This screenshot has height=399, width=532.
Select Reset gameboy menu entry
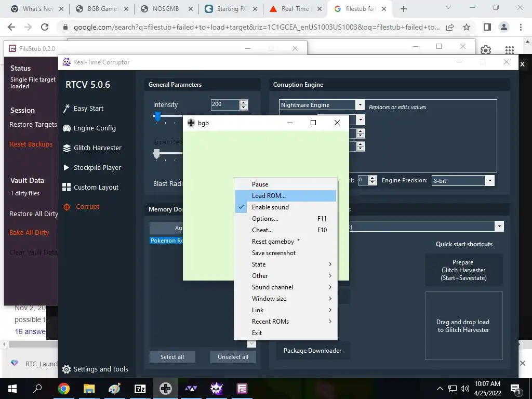[286, 242]
